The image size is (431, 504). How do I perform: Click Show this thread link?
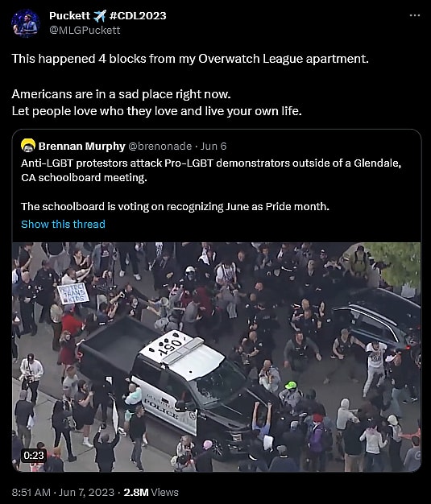point(63,224)
